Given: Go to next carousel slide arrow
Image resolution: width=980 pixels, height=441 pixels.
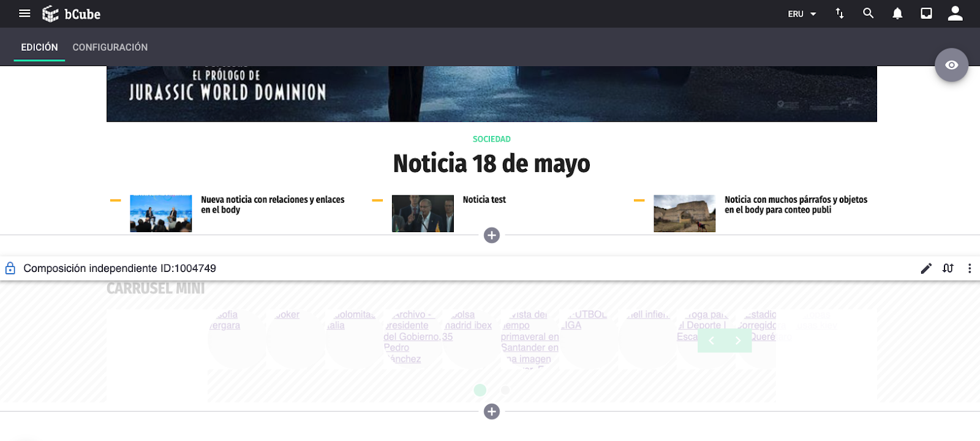Looking at the screenshot, I should [x=738, y=341].
